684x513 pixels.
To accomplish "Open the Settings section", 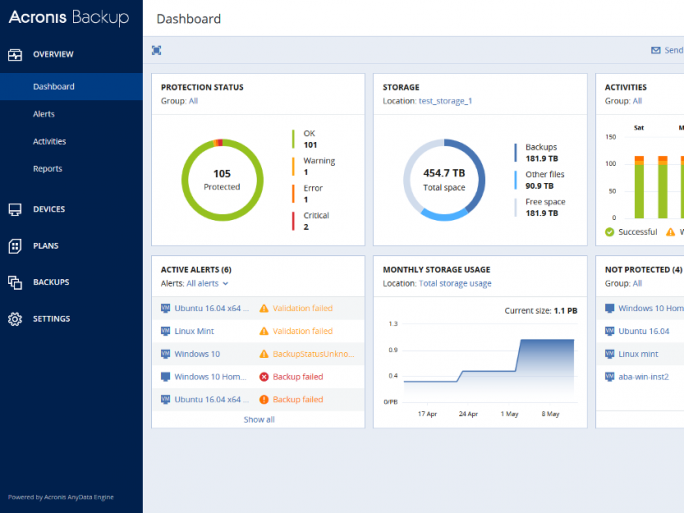I will (51, 319).
